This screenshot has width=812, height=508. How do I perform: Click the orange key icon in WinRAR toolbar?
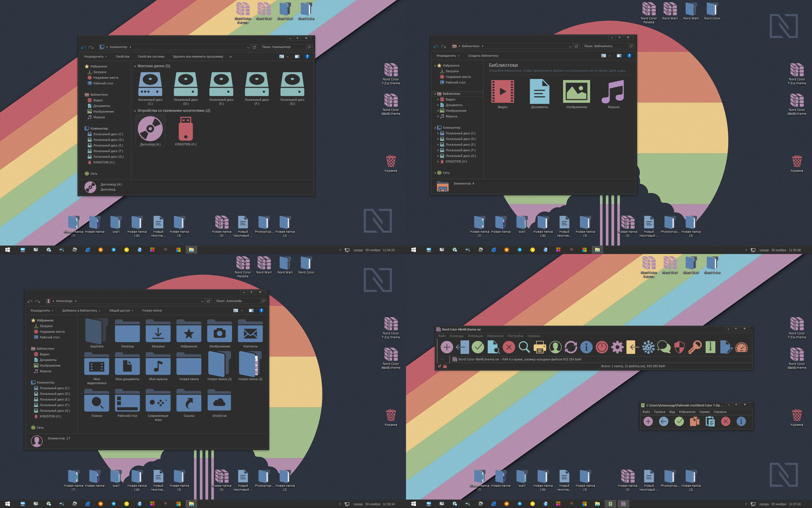694,347
